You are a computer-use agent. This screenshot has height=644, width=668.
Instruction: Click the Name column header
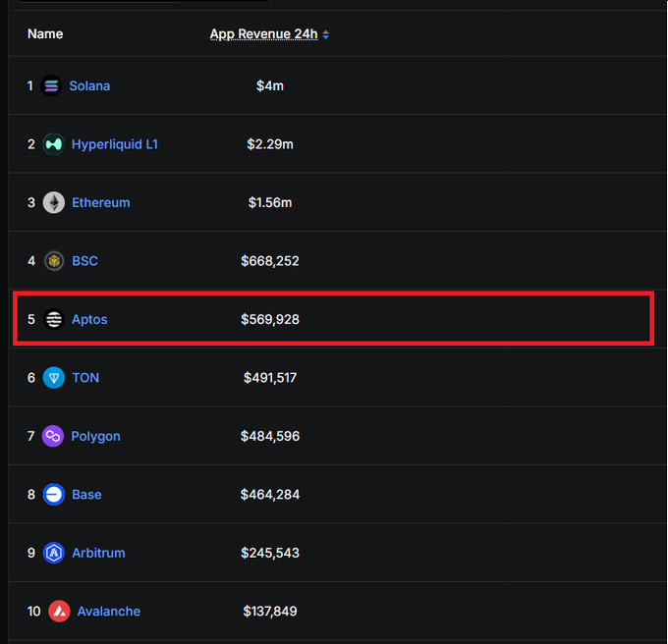pos(45,34)
